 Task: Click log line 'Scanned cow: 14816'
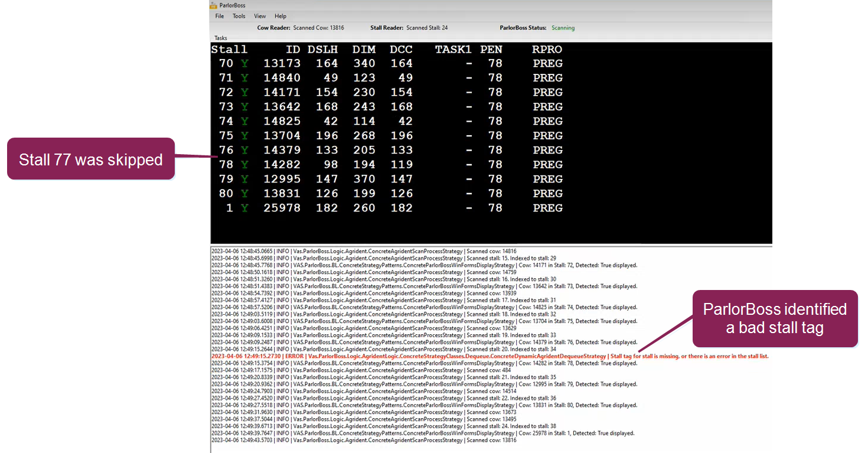364,251
